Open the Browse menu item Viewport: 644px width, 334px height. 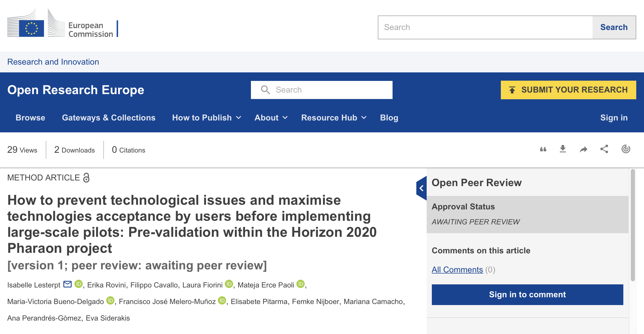30,118
